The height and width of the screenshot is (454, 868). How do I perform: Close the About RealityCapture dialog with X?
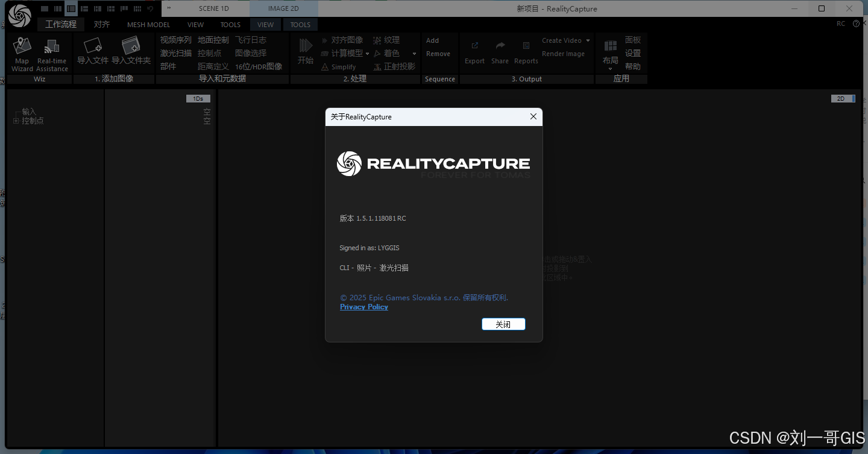point(533,116)
